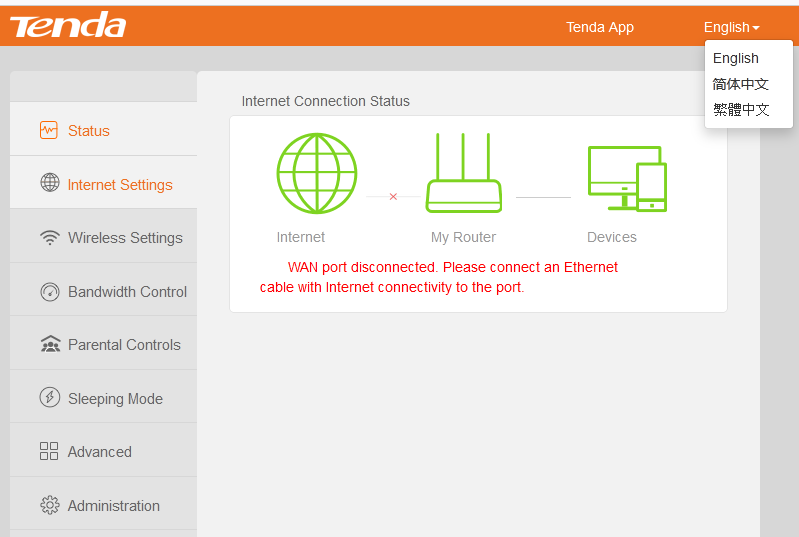Choose 繁體中文 language option

pyautogui.click(x=740, y=110)
